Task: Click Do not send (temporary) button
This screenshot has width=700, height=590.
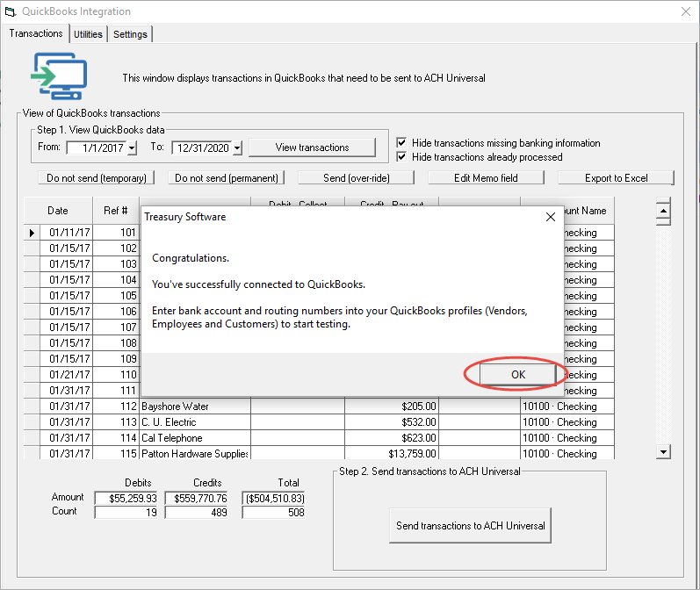Action: click(x=97, y=178)
